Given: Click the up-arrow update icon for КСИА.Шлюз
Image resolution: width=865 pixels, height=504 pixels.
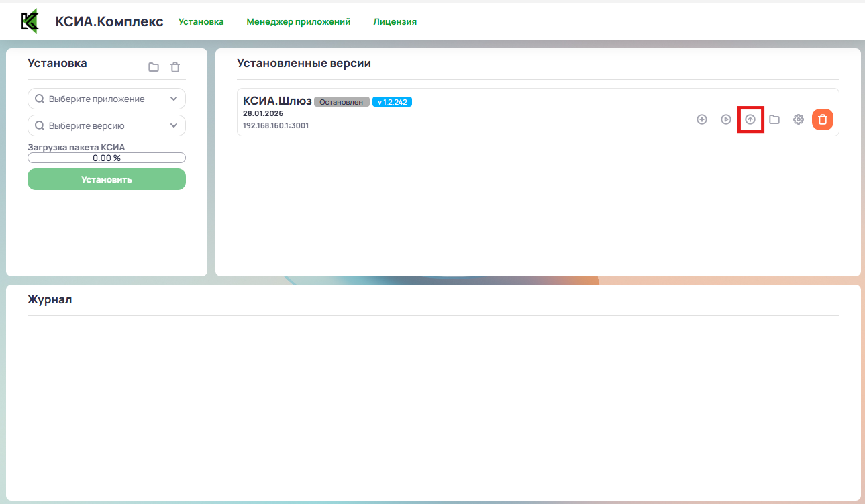Looking at the screenshot, I should click(x=750, y=119).
